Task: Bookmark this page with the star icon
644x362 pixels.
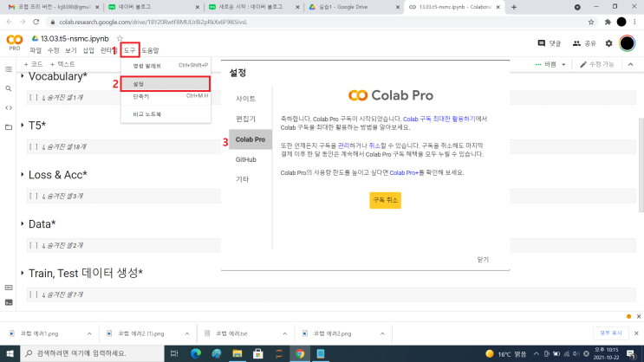Action: 591,23
